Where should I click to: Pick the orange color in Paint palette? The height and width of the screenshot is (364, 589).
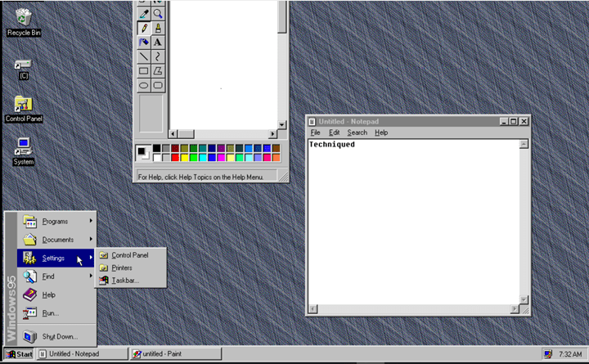[x=277, y=157]
